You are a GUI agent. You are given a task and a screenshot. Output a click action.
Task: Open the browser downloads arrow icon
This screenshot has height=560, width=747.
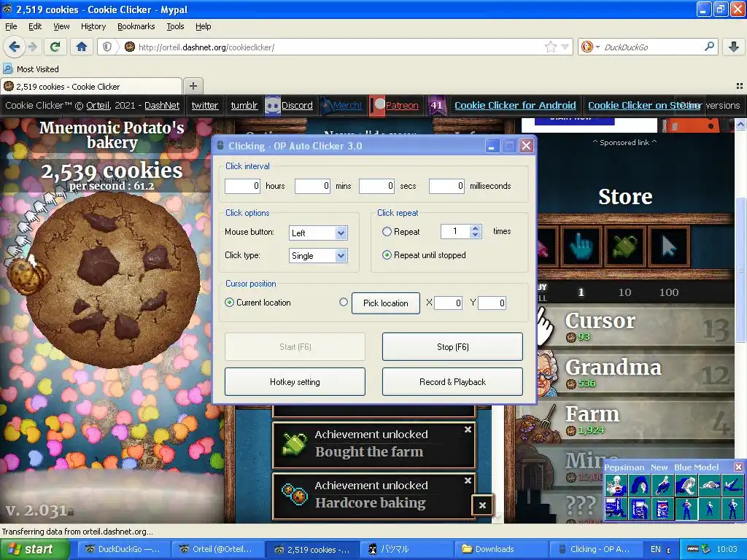[x=734, y=47]
